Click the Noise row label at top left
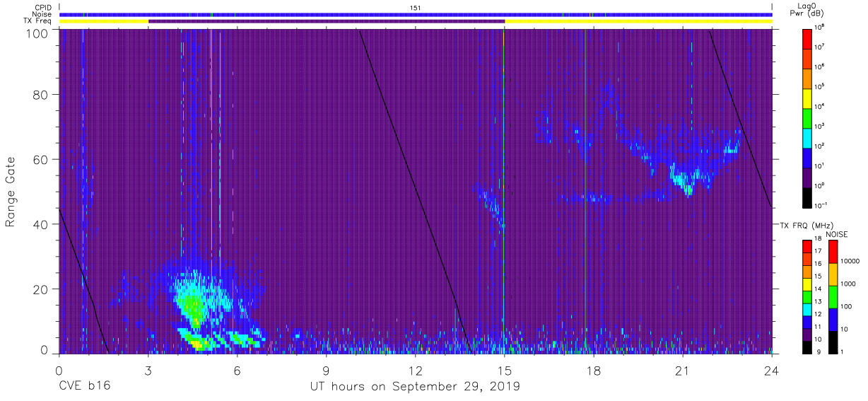868x401 pixels. 42,14
